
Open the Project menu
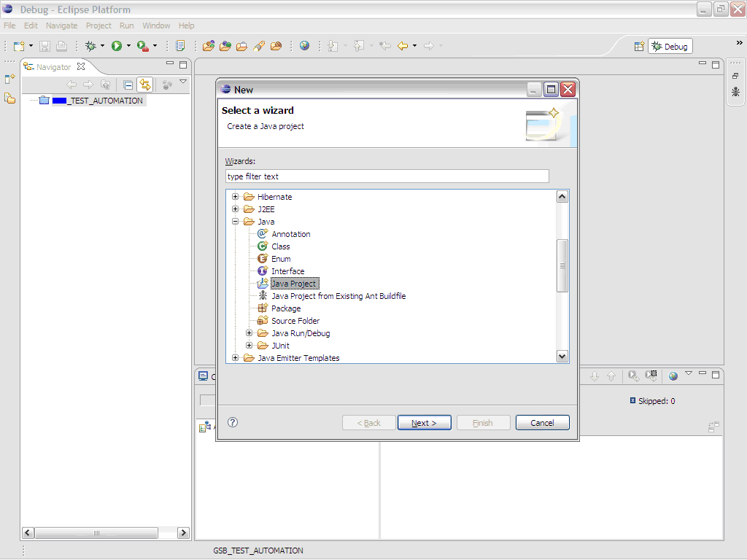pyautogui.click(x=98, y=26)
